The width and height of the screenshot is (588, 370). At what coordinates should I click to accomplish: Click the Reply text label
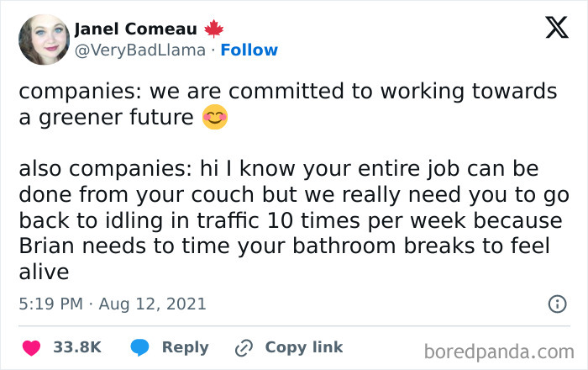[x=185, y=347]
